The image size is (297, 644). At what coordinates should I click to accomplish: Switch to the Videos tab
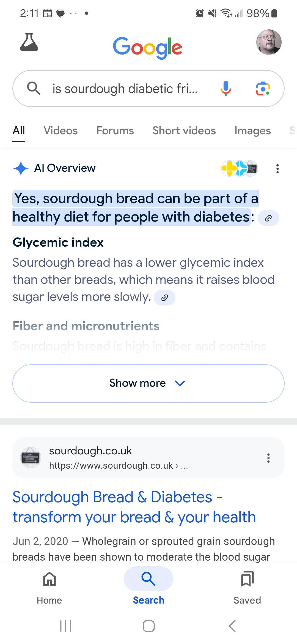point(61,131)
